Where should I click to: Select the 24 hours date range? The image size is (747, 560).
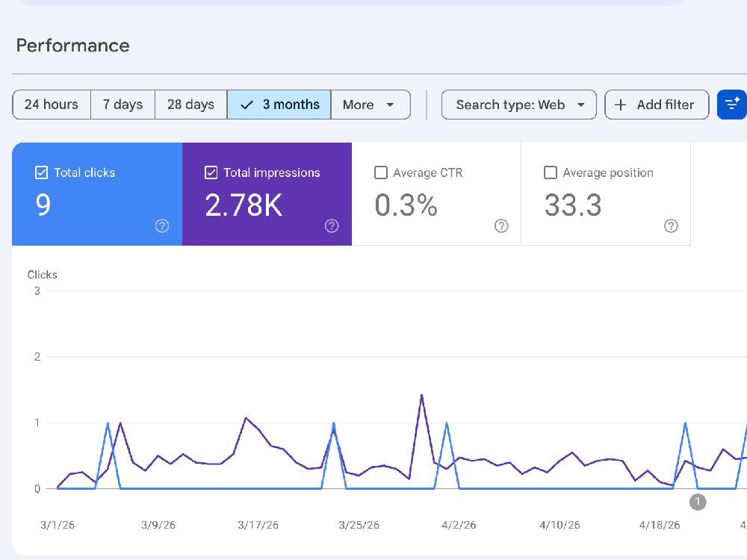click(x=52, y=105)
